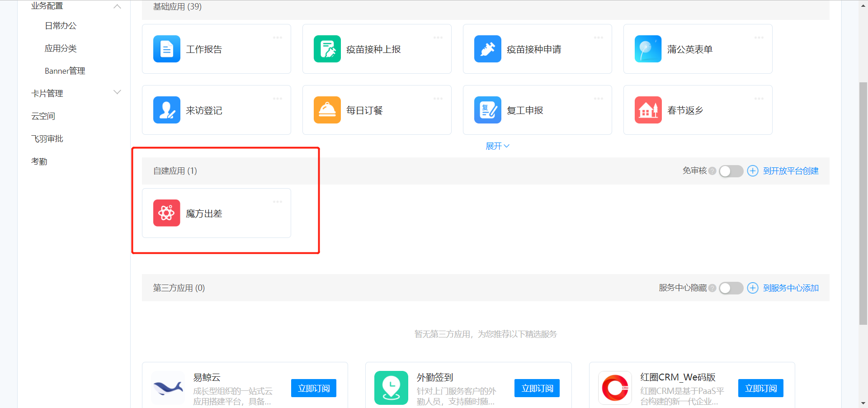
Task: Select the 疫苗接种上报 app icon
Action: [x=327, y=49]
